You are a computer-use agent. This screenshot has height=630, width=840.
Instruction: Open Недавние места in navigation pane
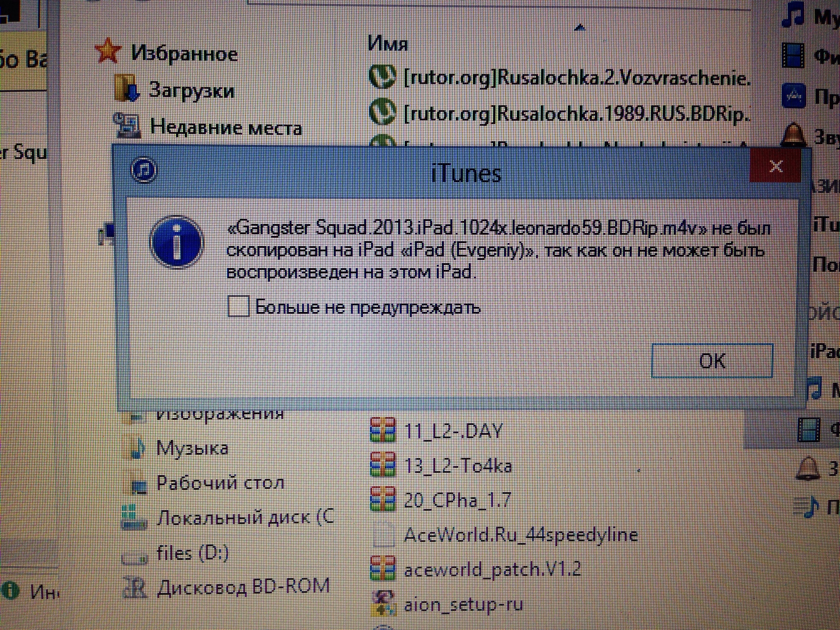[x=226, y=127]
